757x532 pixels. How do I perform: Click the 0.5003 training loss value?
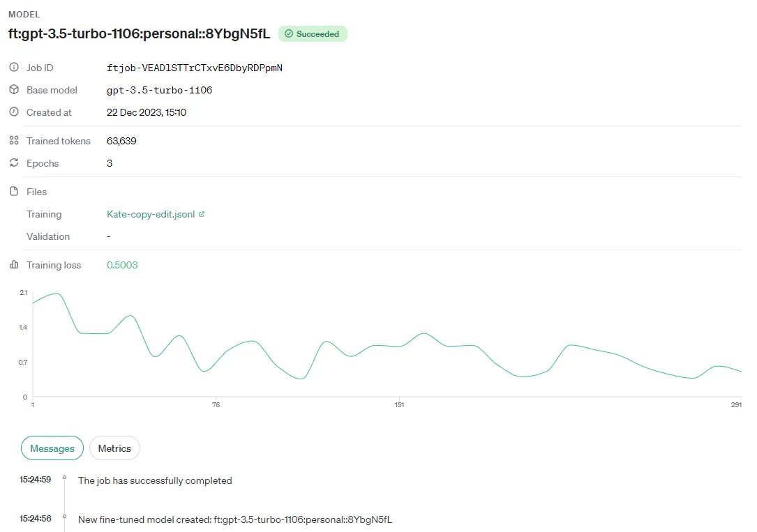pos(121,265)
